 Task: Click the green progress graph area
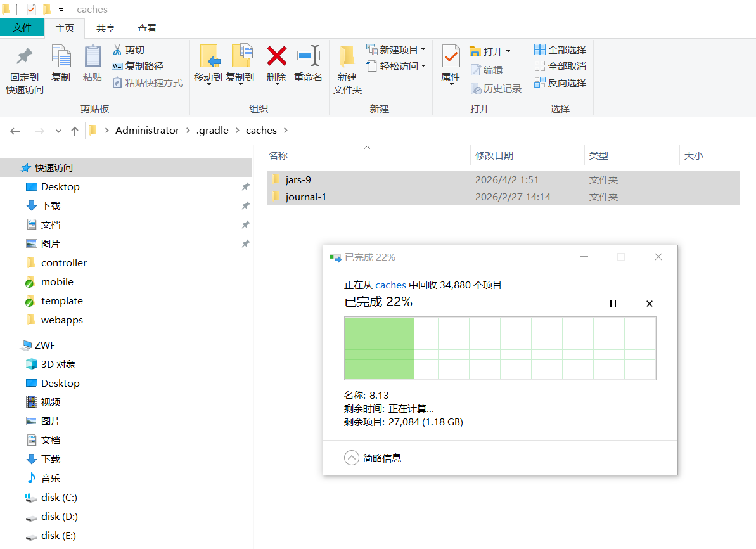click(500, 348)
